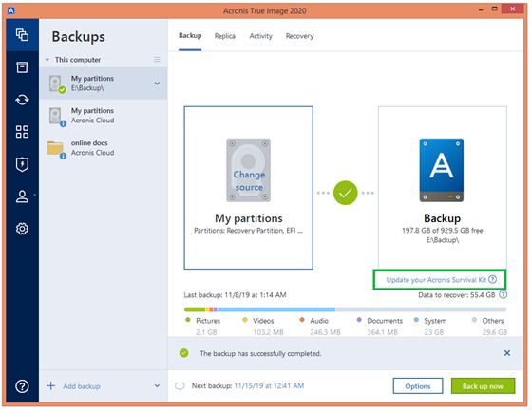
Task: Click the '364.1 MB' Documents size value
Action: click(x=382, y=332)
